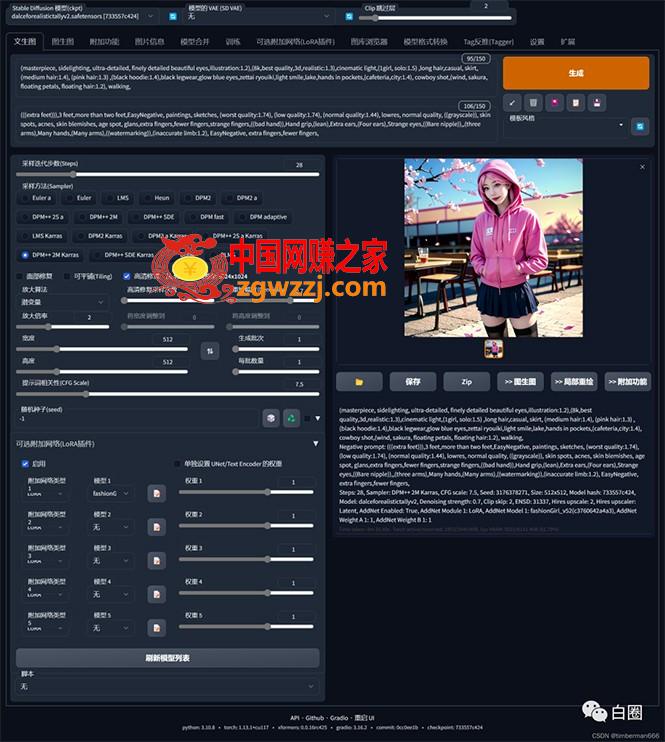This screenshot has width=665, height=742.
Task: Open the upscaler algorithm dropdown
Action: coord(62,302)
